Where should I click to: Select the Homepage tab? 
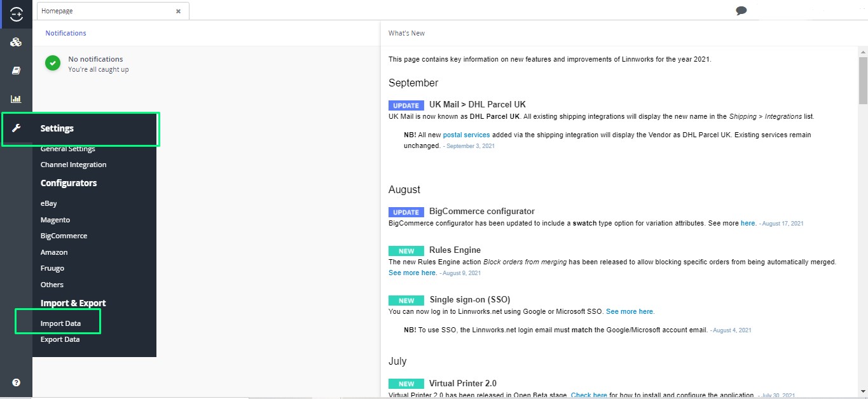click(102, 11)
